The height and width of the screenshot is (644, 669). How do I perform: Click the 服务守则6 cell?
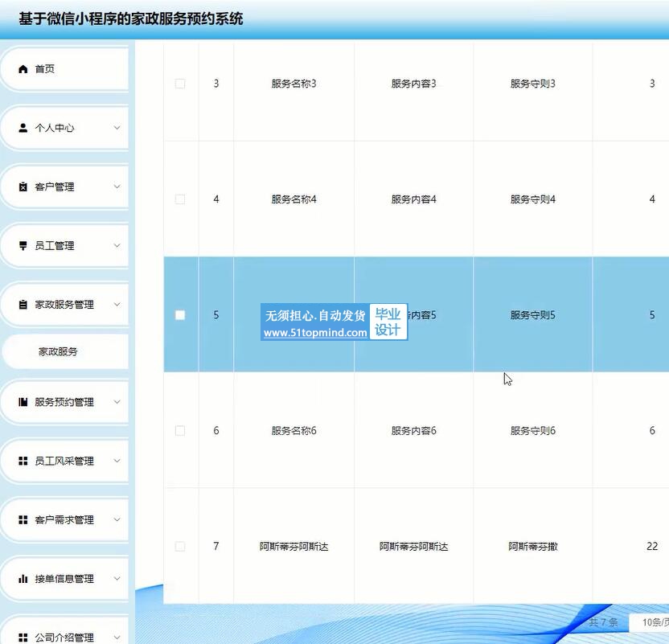(533, 431)
